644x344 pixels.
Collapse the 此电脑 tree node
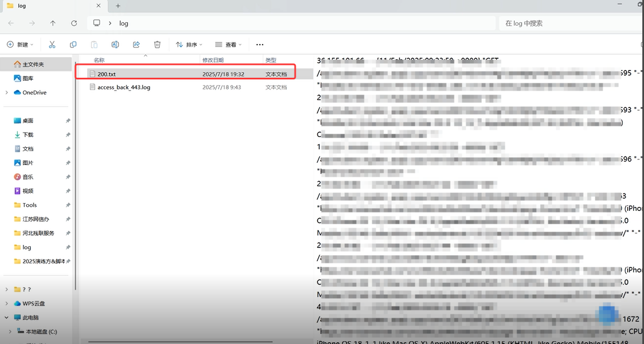7,317
